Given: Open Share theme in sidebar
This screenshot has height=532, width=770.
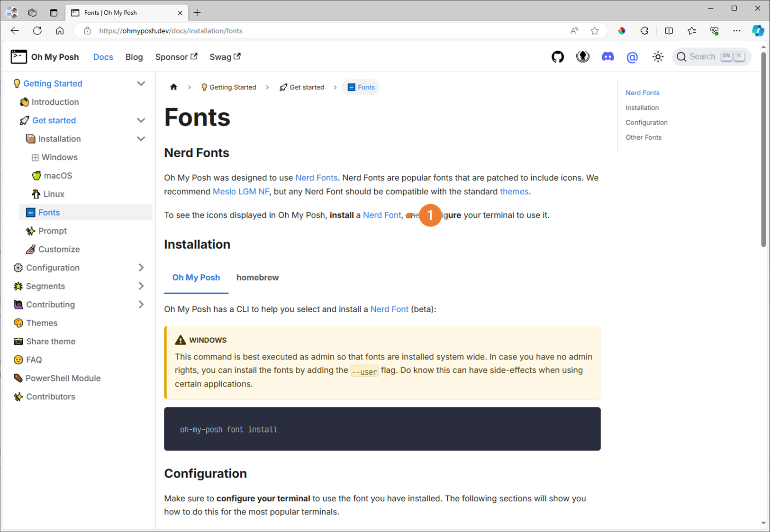Looking at the screenshot, I should point(51,342).
